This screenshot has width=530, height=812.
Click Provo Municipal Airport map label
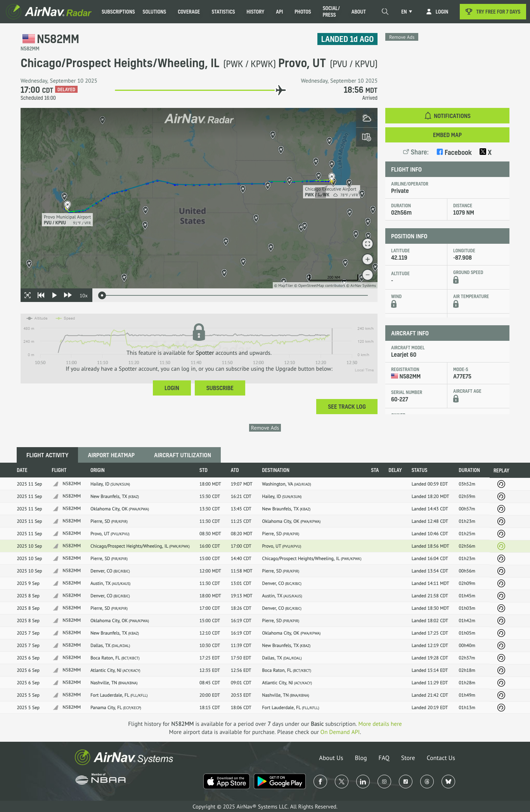[68, 220]
